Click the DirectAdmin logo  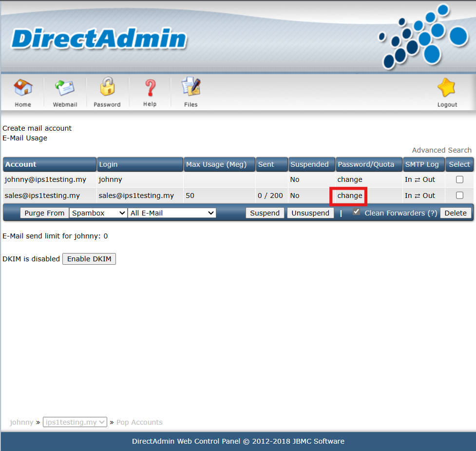[99, 39]
